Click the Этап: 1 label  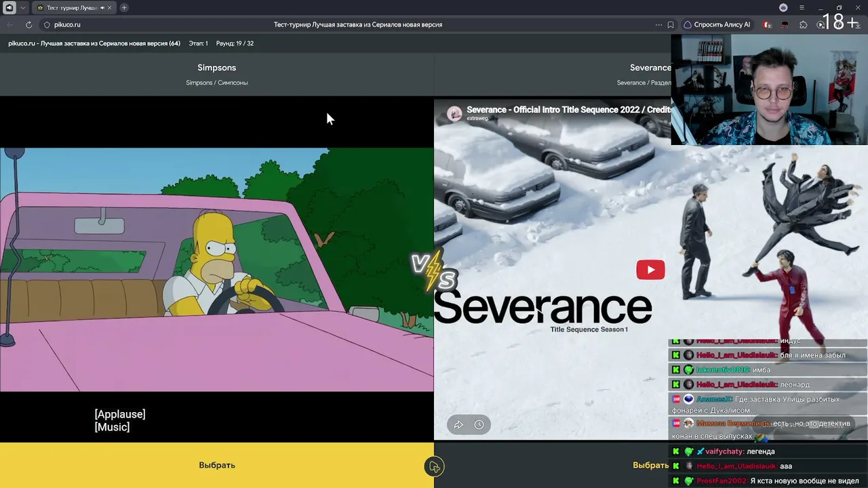198,43
